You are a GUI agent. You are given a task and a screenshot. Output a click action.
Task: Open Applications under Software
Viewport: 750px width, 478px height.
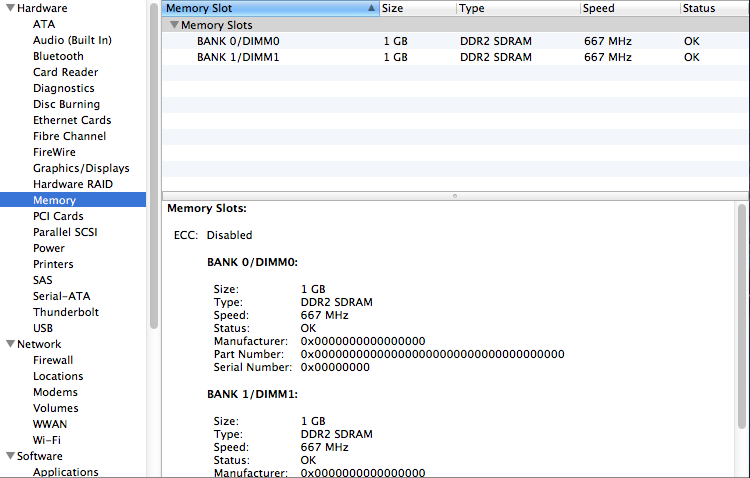[66, 472]
